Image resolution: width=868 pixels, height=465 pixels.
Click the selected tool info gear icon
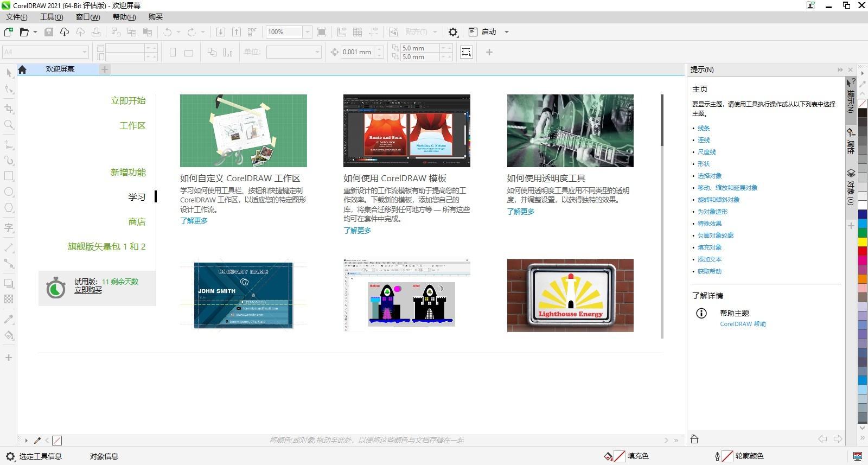click(x=10, y=456)
